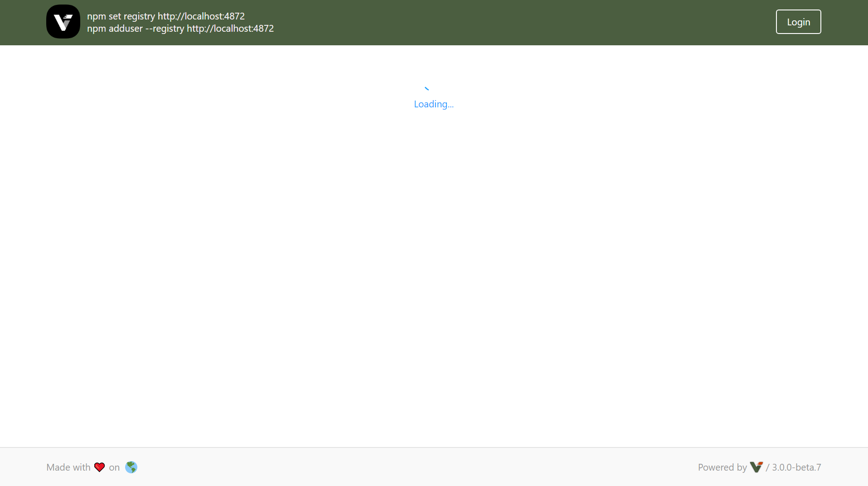Click the npm adduser command line
Image resolution: width=868 pixels, height=486 pixels.
tap(180, 28)
